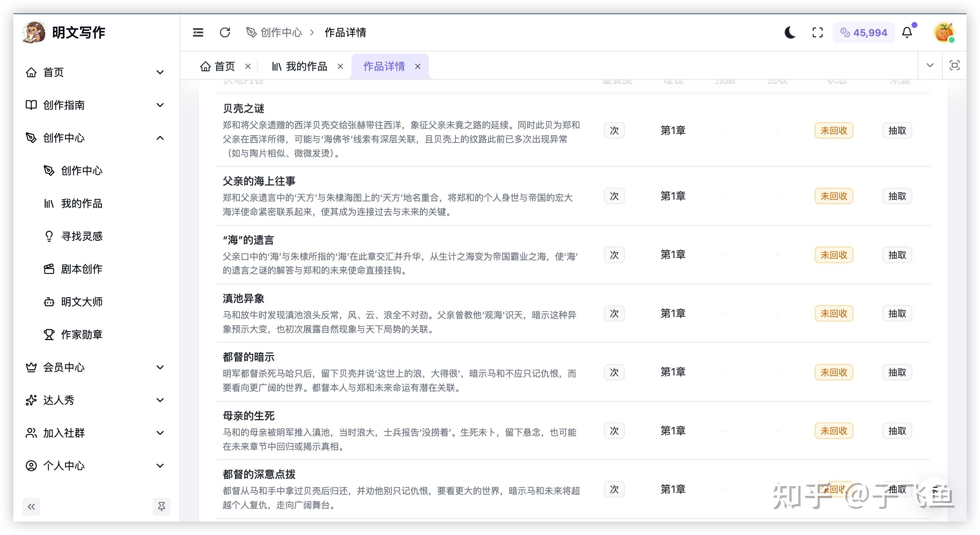Close the 首页 tab

tap(248, 66)
